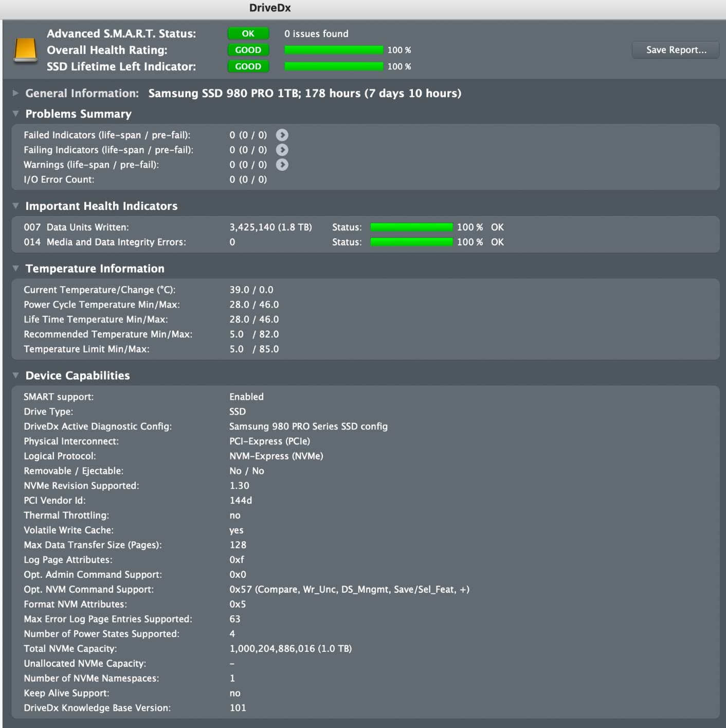
Task: Select the '0 issues found' text
Action: click(x=316, y=33)
